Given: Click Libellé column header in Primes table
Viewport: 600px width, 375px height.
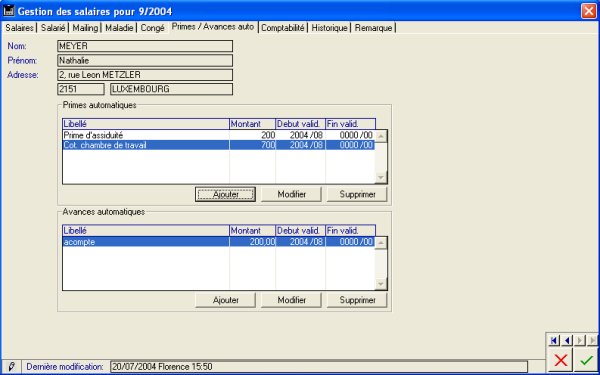Looking at the screenshot, I should pos(146,124).
